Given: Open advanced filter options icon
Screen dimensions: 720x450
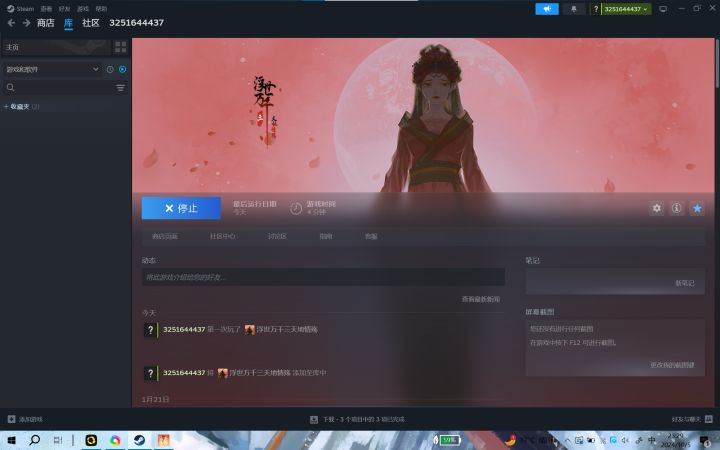Looking at the screenshot, I should tap(120, 88).
